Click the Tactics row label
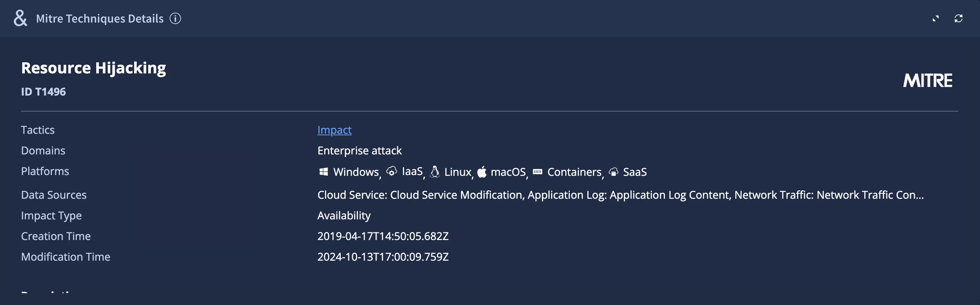 point(38,130)
